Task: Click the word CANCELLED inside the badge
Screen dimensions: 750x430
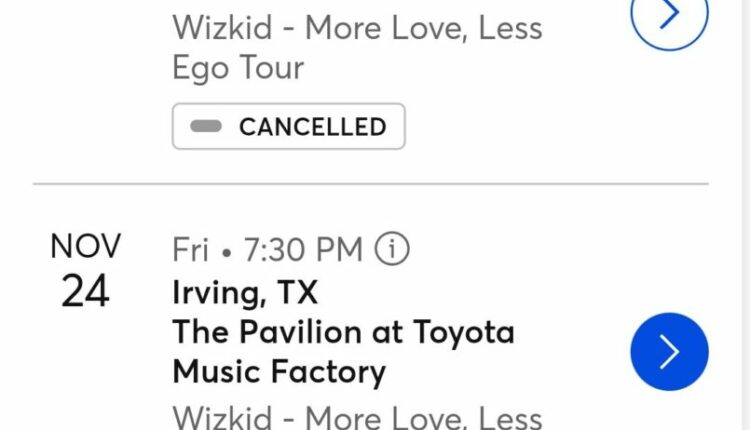Action: [312, 127]
